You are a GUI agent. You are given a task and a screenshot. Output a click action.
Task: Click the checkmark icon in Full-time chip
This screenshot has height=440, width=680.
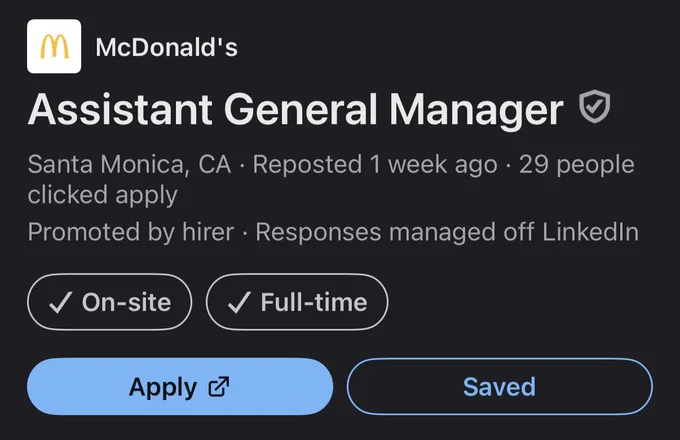[239, 302]
